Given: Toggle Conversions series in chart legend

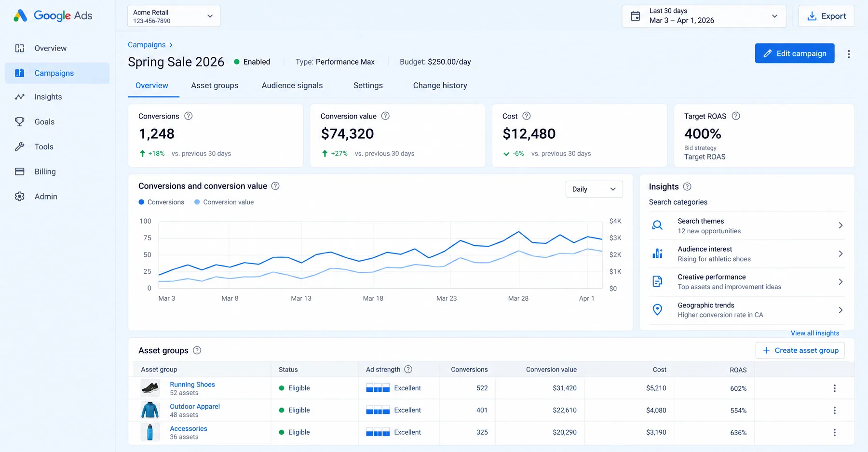Looking at the screenshot, I should tap(162, 202).
